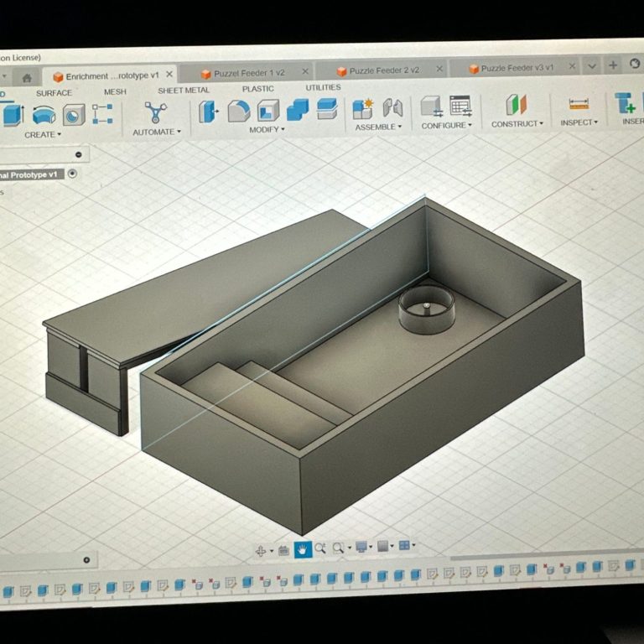644x644 pixels.
Task: Expand the Create dropdown menu
Action: [x=44, y=135]
